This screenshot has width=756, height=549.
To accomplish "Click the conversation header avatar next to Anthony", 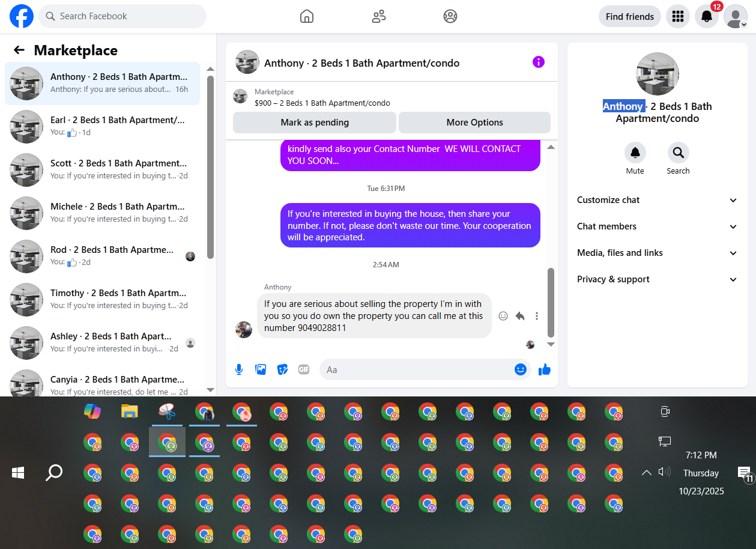I will (247, 62).
